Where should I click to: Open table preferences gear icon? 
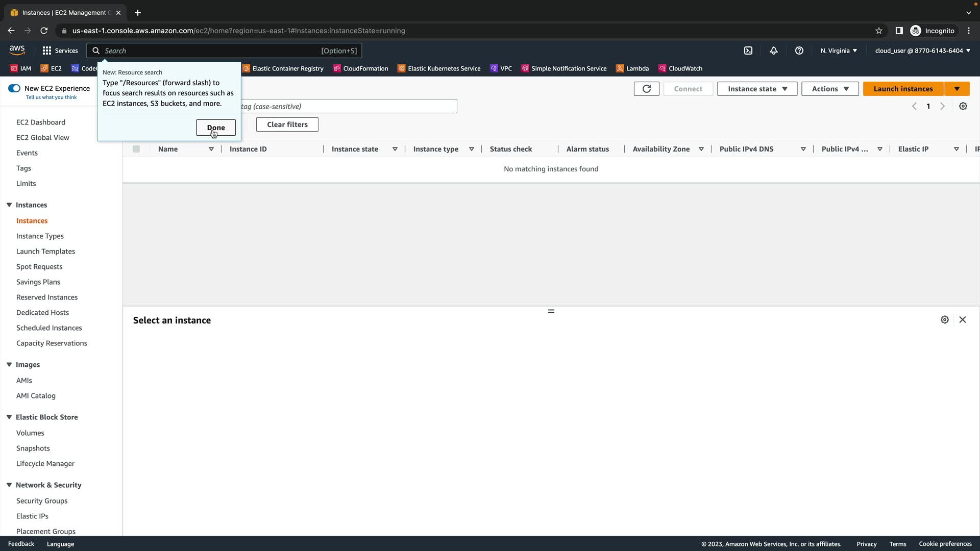coord(963,106)
